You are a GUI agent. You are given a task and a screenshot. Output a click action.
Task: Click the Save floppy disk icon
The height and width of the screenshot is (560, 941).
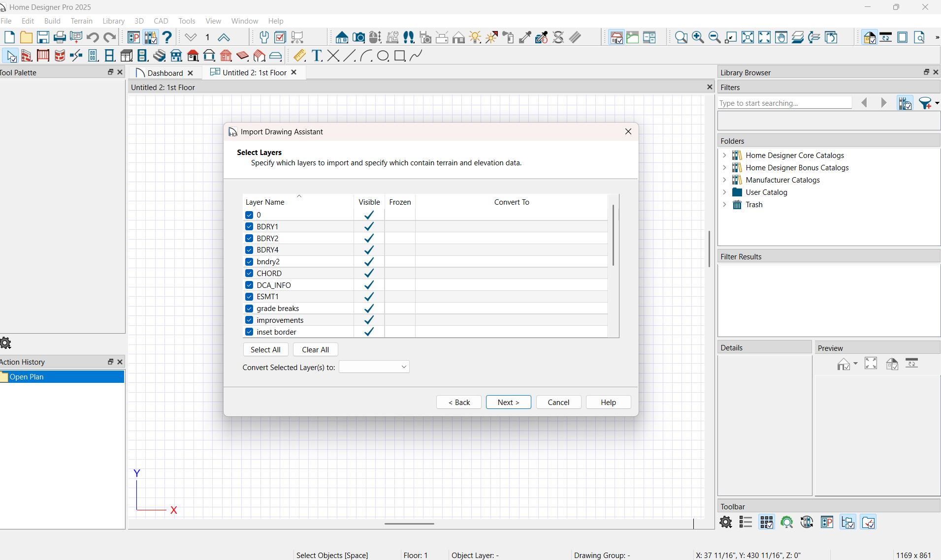(x=43, y=37)
